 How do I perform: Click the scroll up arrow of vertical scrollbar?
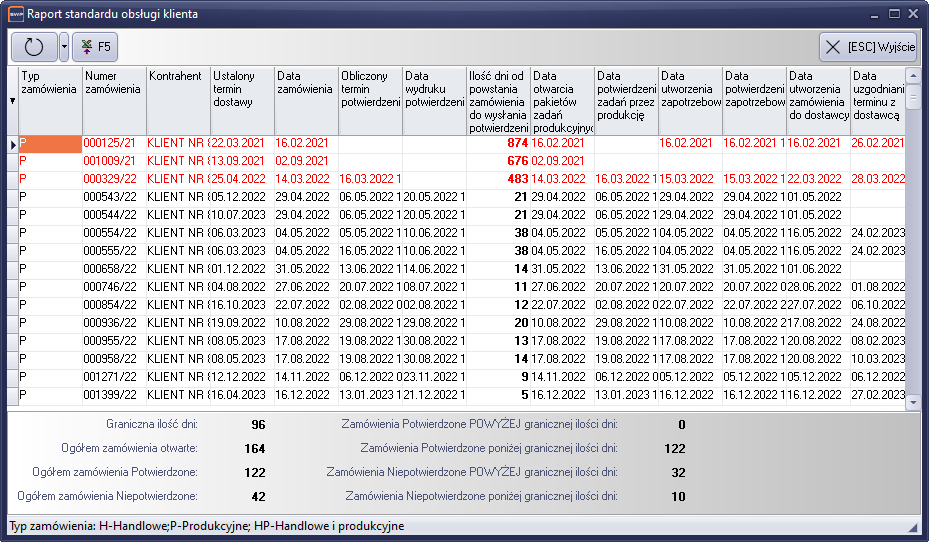(912, 75)
